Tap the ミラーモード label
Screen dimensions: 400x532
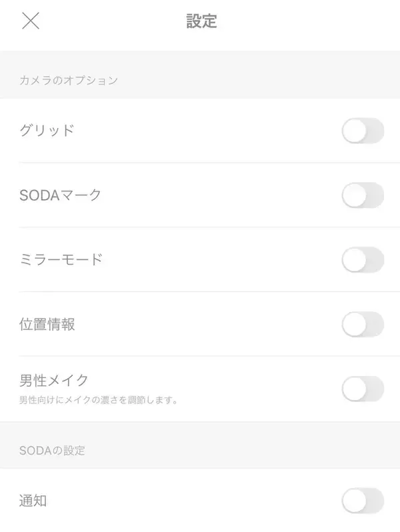pos(61,260)
